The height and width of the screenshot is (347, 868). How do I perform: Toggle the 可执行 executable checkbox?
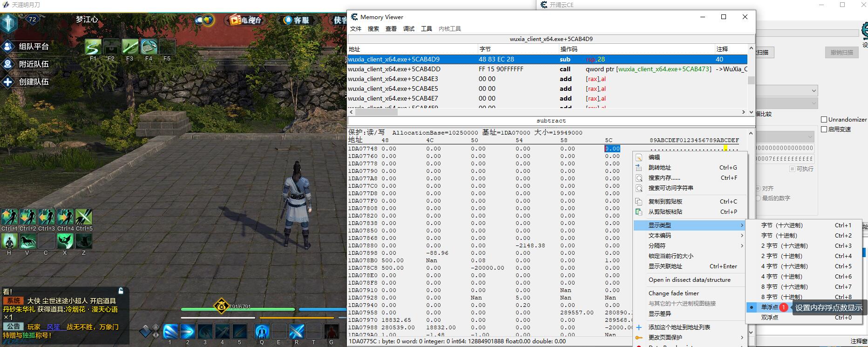792,169
